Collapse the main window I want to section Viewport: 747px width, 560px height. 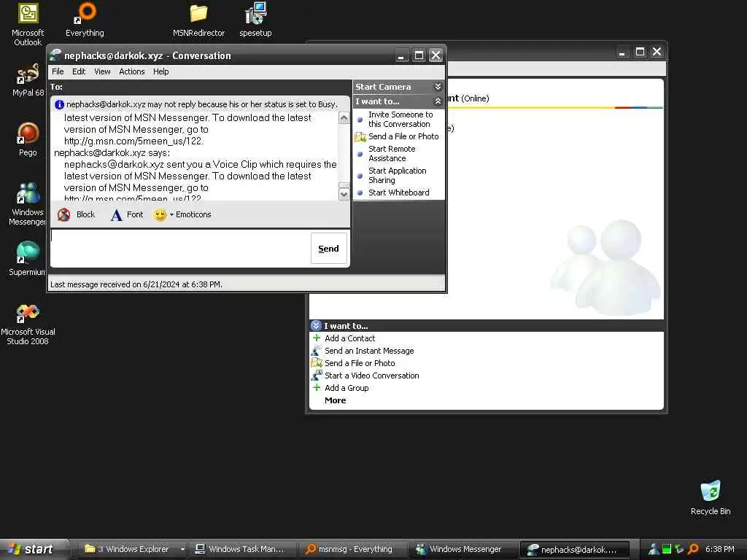(x=316, y=326)
